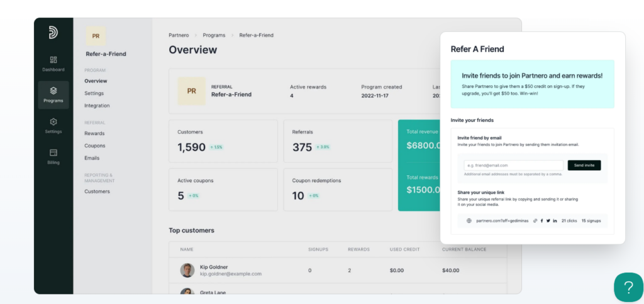The image size is (644, 304).
Task: Go to Billing in the sidebar
Action: 53,155
